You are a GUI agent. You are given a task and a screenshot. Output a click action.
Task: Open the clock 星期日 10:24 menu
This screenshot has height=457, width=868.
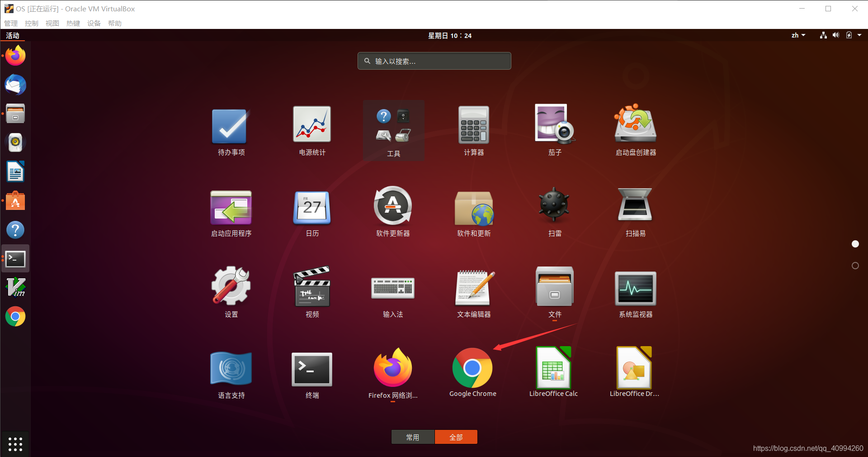click(x=450, y=35)
